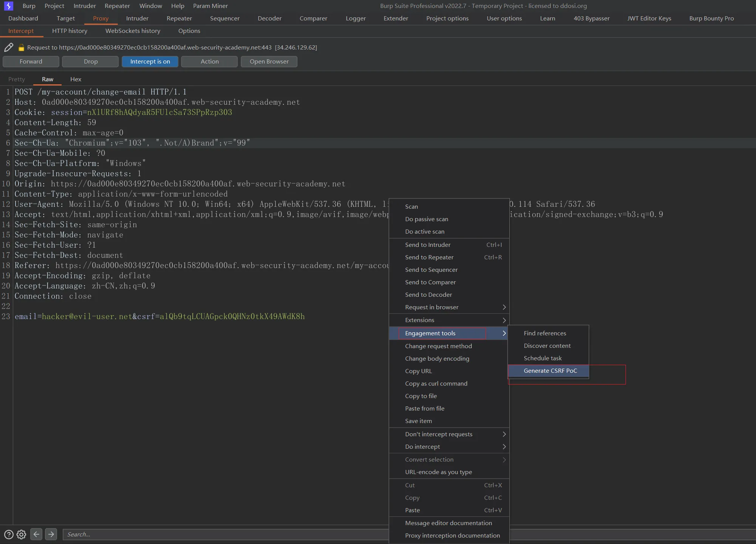Open the Proxy Options tab
Screen dimensions: 756x544
(189, 31)
